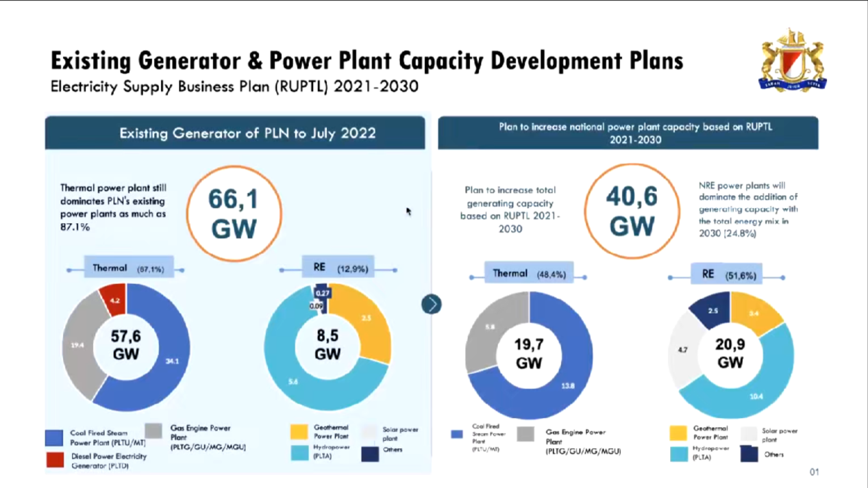Click the light blue Hydropower swatch in the right legend

coord(678,453)
